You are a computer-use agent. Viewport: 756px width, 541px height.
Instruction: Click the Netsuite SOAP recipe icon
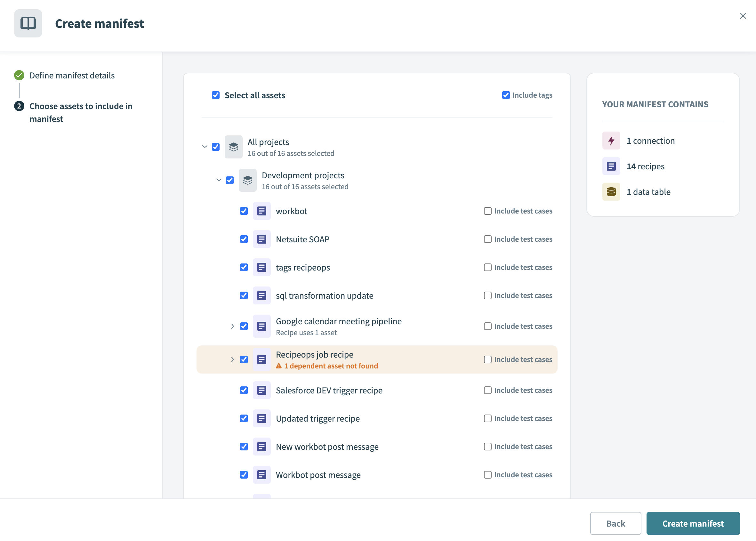tap(262, 239)
